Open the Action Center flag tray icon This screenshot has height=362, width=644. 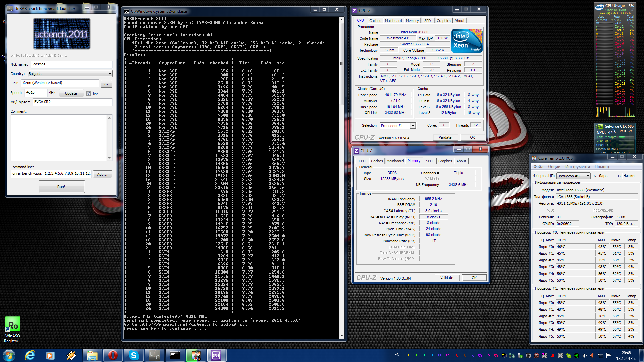(x=609, y=356)
